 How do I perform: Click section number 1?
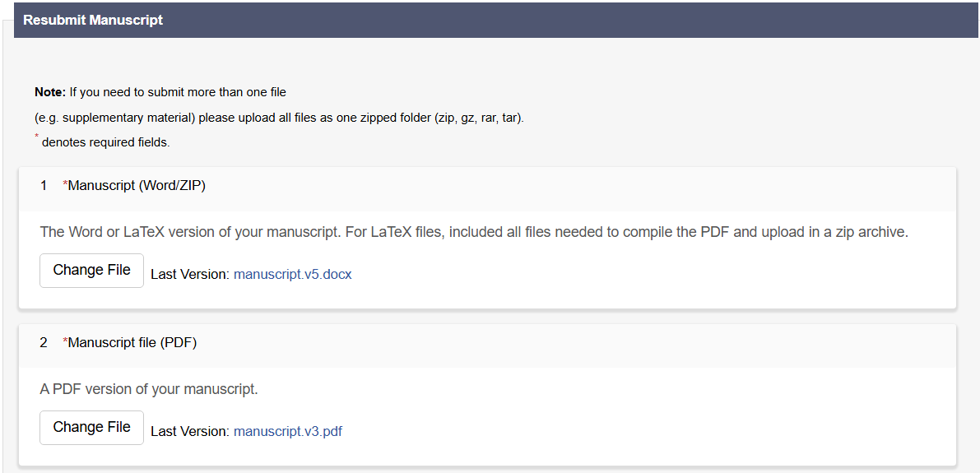coord(44,186)
